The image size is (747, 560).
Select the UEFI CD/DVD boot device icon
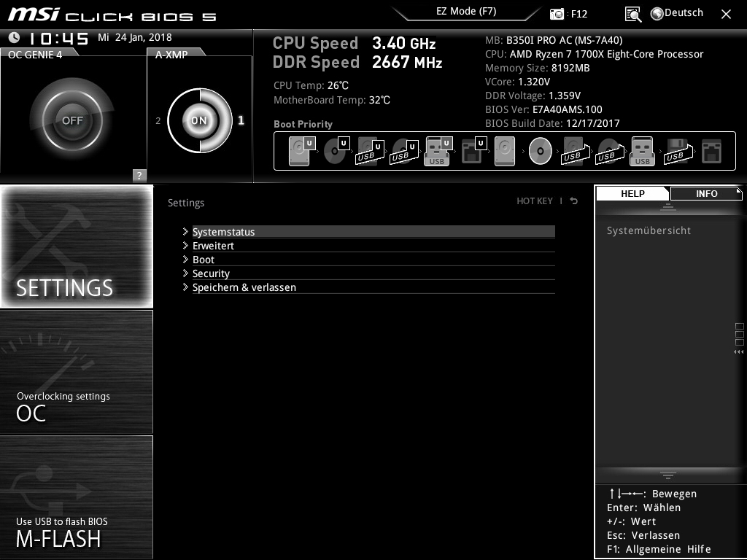[336, 151]
